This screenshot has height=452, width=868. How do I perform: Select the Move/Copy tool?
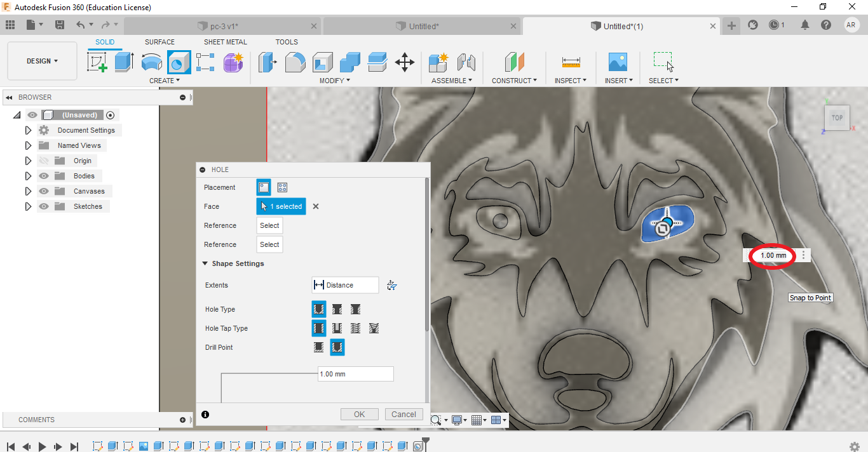[x=404, y=62]
